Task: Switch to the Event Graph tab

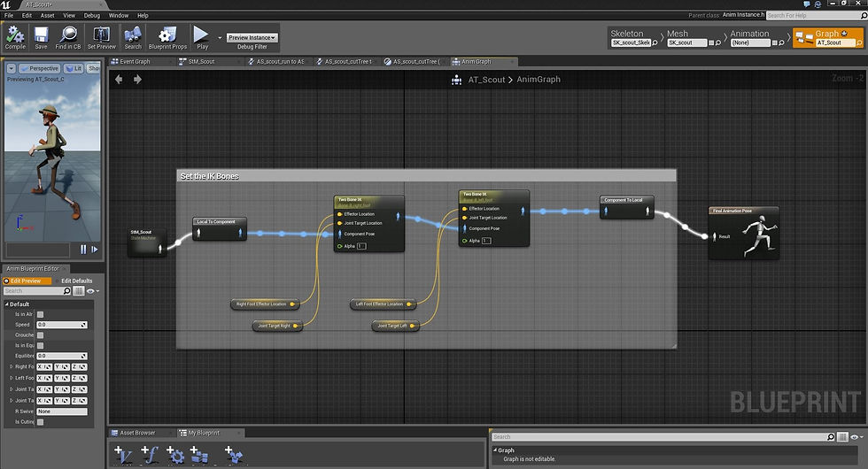Action: pos(135,61)
